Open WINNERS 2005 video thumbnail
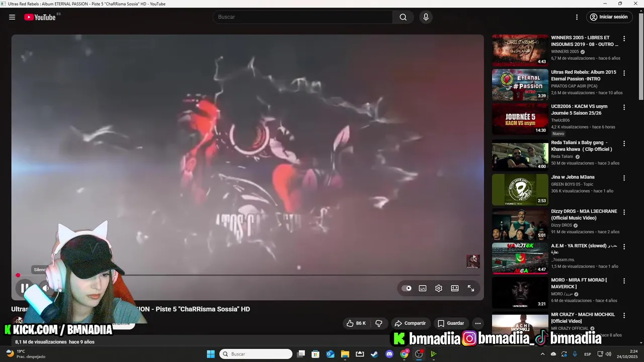Screen dimensions: 644x362 pyautogui.click(x=520, y=50)
